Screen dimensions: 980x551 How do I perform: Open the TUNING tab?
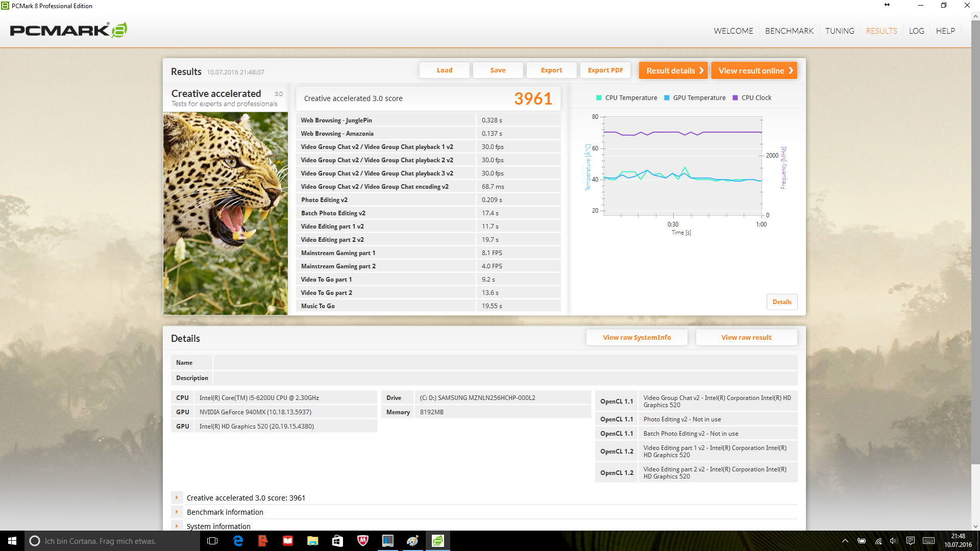[x=839, y=31]
